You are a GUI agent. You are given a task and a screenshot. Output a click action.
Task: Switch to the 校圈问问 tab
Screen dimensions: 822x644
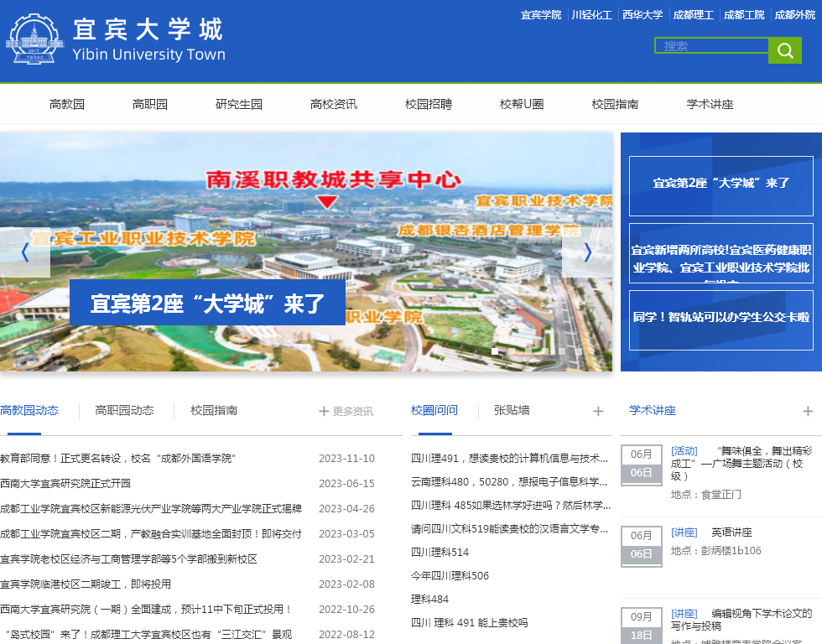pyautogui.click(x=434, y=410)
